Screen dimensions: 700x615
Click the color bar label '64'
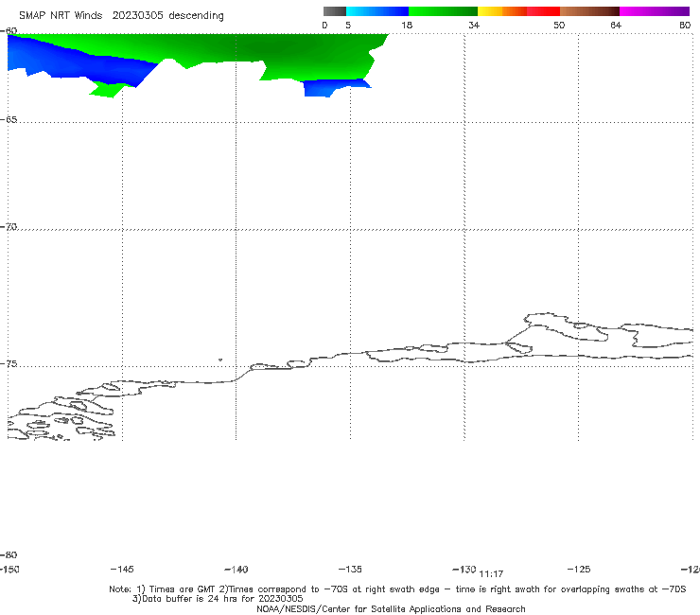tap(616, 25)
